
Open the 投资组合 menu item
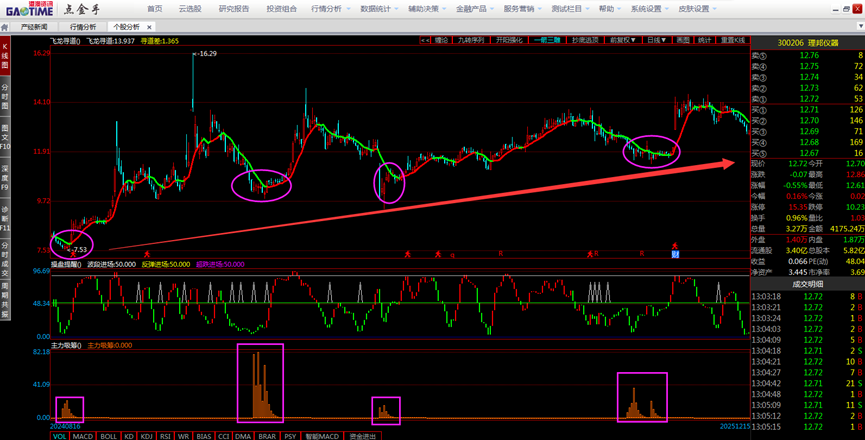coord(281,9)
